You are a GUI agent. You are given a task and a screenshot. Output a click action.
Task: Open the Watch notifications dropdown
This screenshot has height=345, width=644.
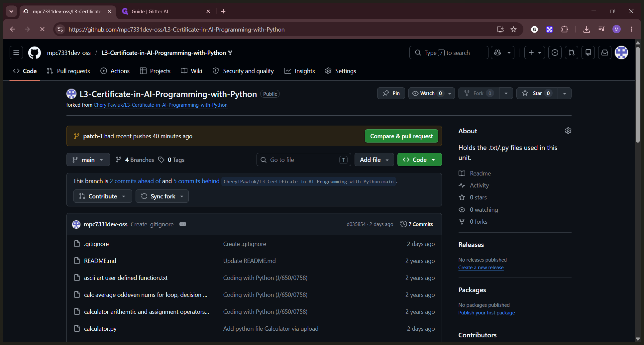[x=431, y=93]
